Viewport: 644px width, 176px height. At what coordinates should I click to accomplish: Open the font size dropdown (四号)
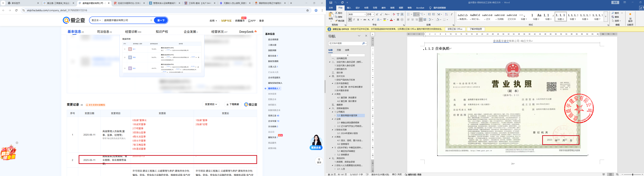pyautogui.click(x=373, y=14)
